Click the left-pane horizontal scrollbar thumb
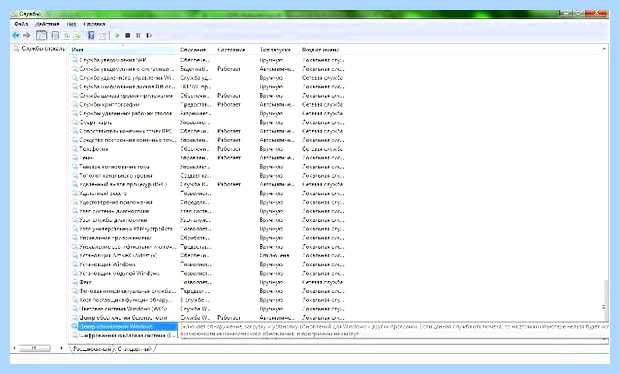Image resolution: width=620 pixels, height=374 pixels. (x=35, y=348)
